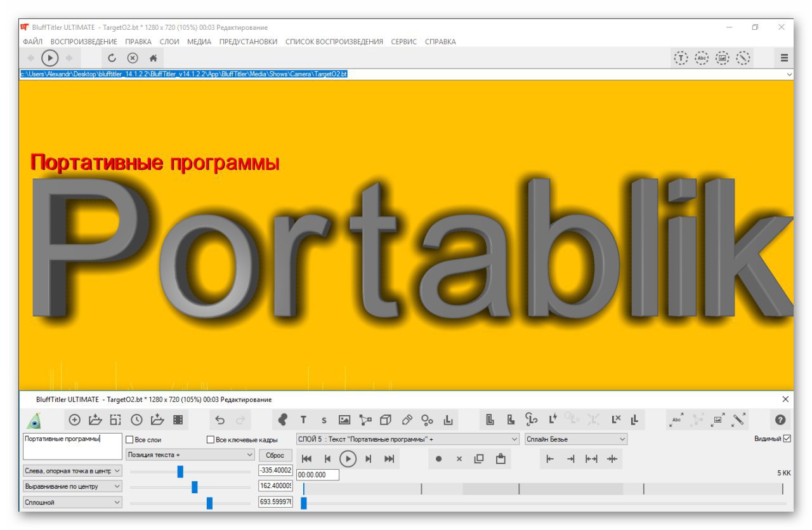
Task: Add a scroller layer with S icon
Action: coord(324,420)
